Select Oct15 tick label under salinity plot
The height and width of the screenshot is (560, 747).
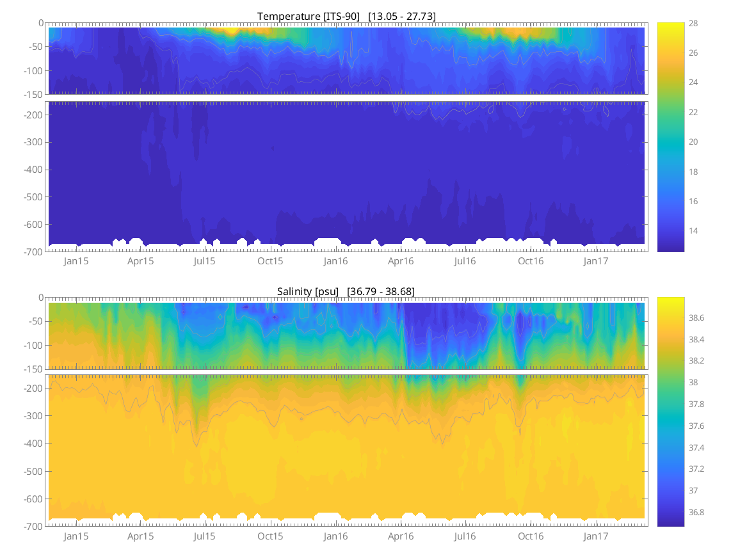[270, 536]
